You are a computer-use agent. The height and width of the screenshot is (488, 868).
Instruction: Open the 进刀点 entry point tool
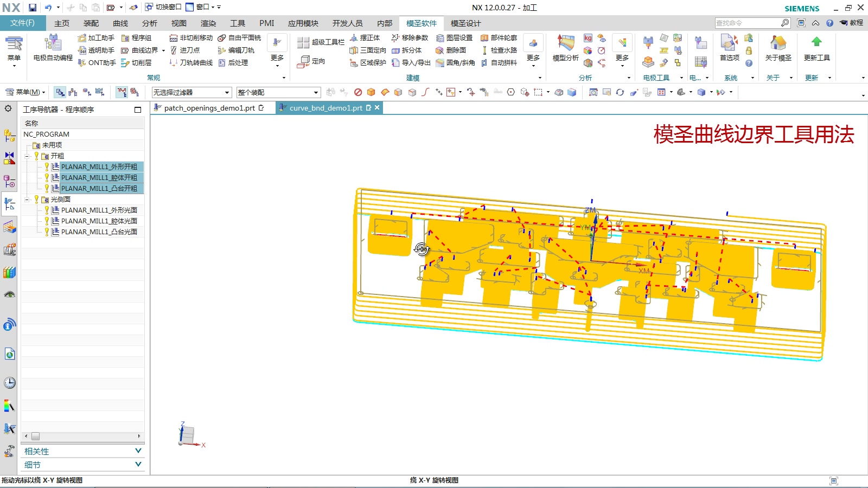click(184, 50)
